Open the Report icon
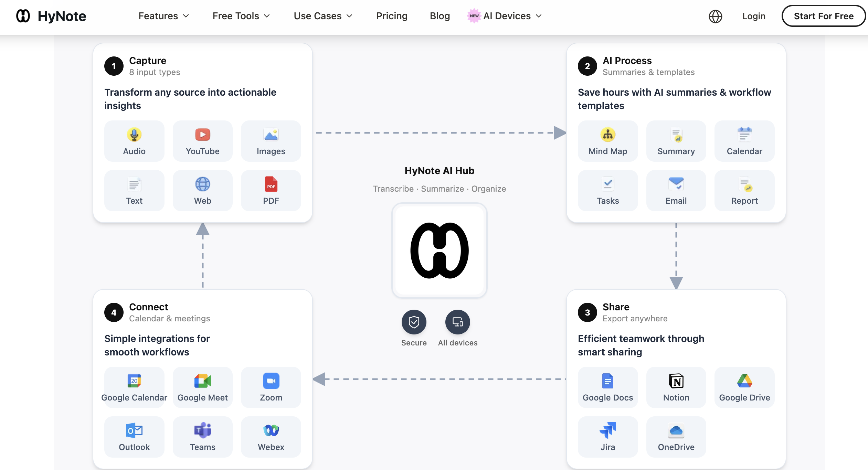The width and height of the screenshot is (868, 470). (744, 184)
